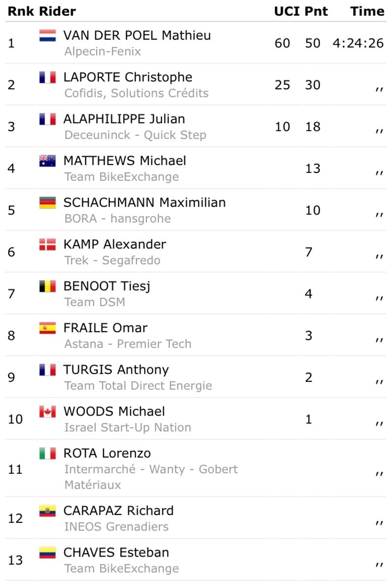
Task: Click the Colombian flag next to Chaves
Action: click(x=48, y=553)
